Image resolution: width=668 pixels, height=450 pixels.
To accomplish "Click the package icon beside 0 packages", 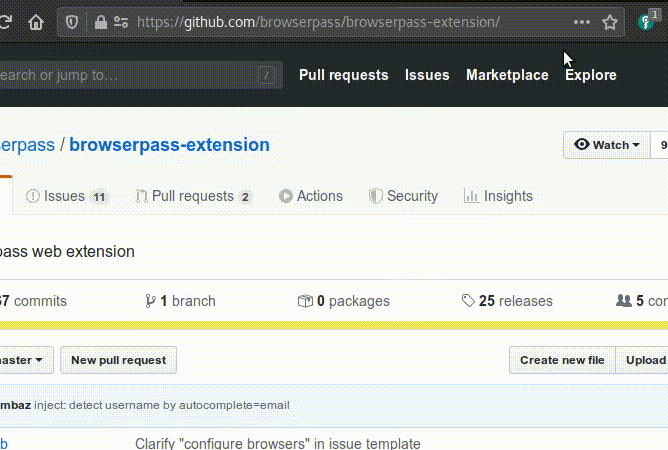I will pyautogui.click(x=305, y=301).
